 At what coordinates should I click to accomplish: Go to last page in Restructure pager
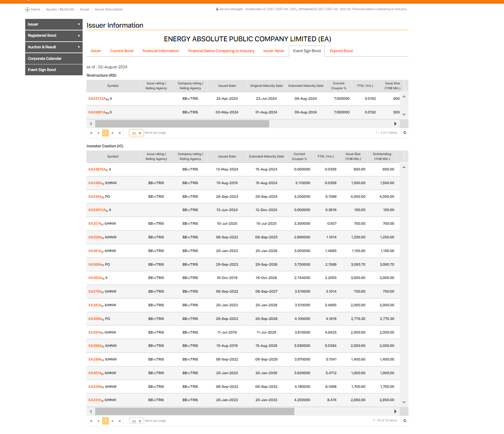(x=120, y=133)
